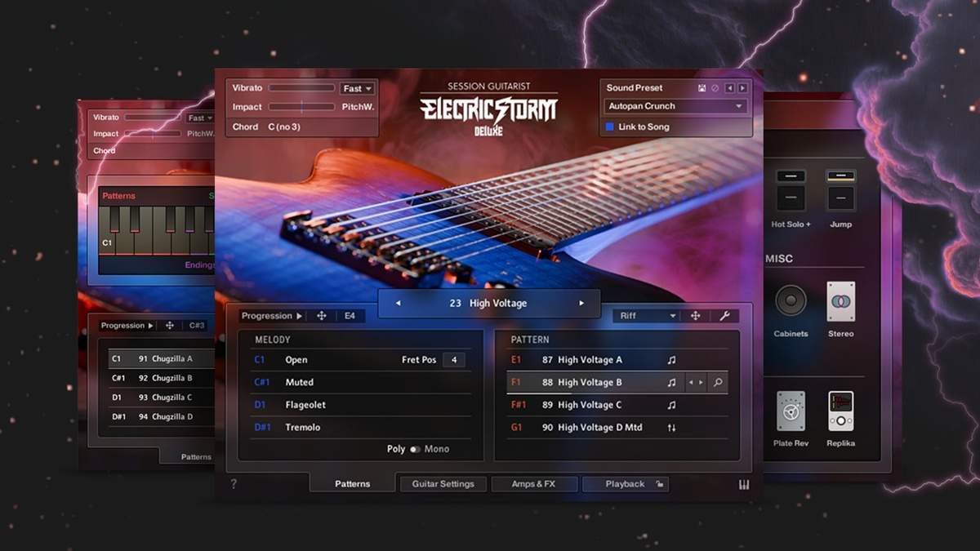Go to next song after High Voltage
This screenshot has width=980, height=551.
point(581,303)
